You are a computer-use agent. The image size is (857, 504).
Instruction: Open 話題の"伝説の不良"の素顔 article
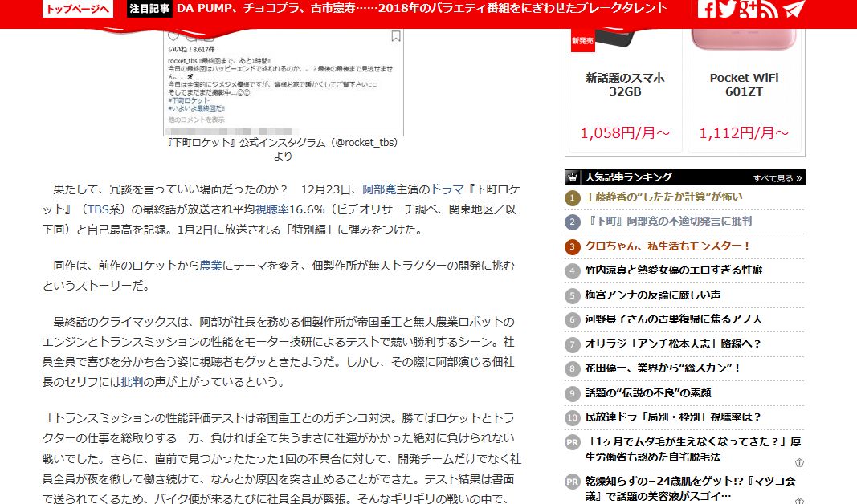(647, 392)
